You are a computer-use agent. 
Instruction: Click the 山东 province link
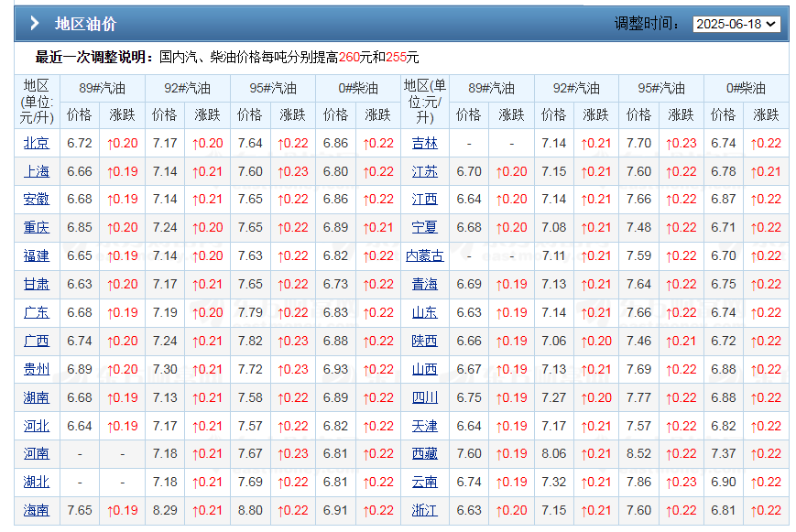click(425, 312)
